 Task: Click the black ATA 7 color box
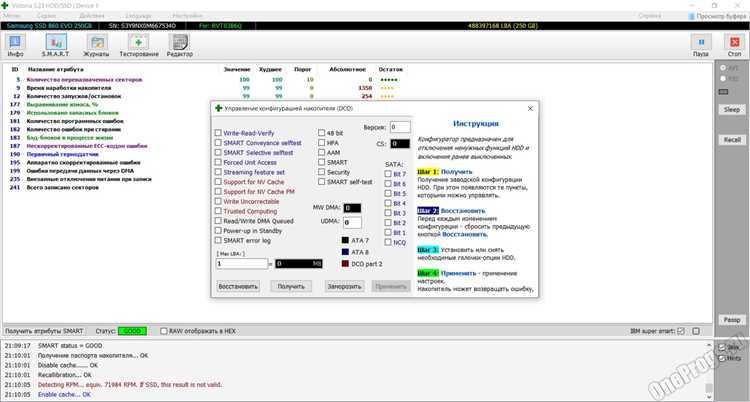click(x=345, y=240)
